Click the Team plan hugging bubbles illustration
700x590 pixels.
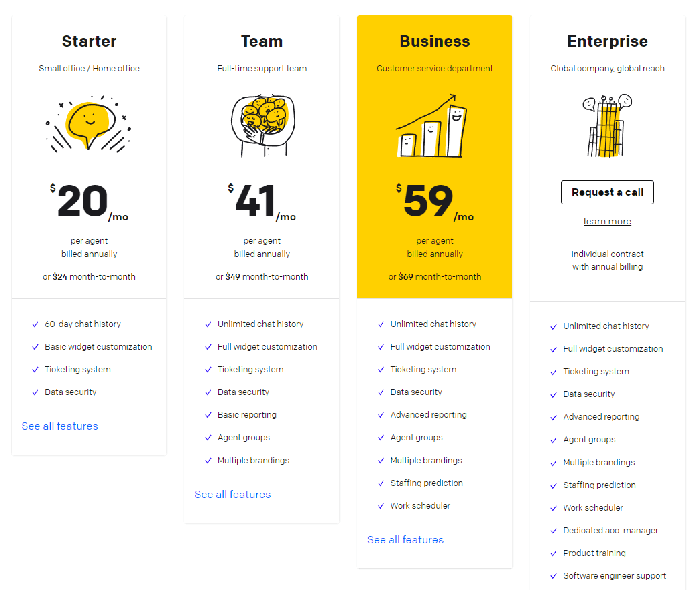[262, 125]
